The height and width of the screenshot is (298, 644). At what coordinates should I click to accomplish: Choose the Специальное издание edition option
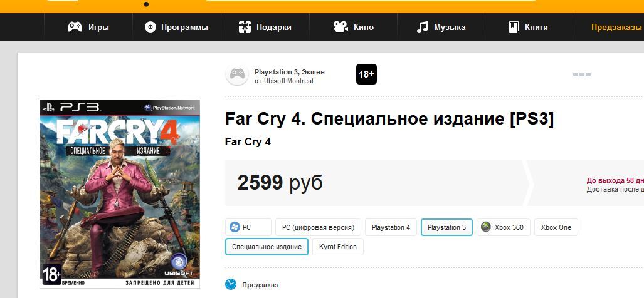(267, 247)
